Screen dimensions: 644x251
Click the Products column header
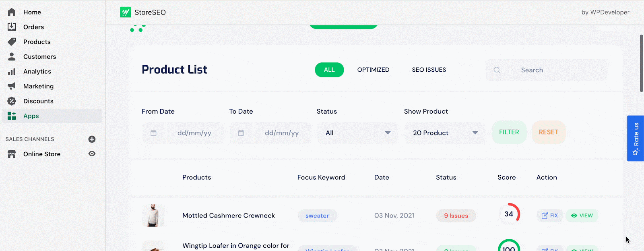click(196, 177)
